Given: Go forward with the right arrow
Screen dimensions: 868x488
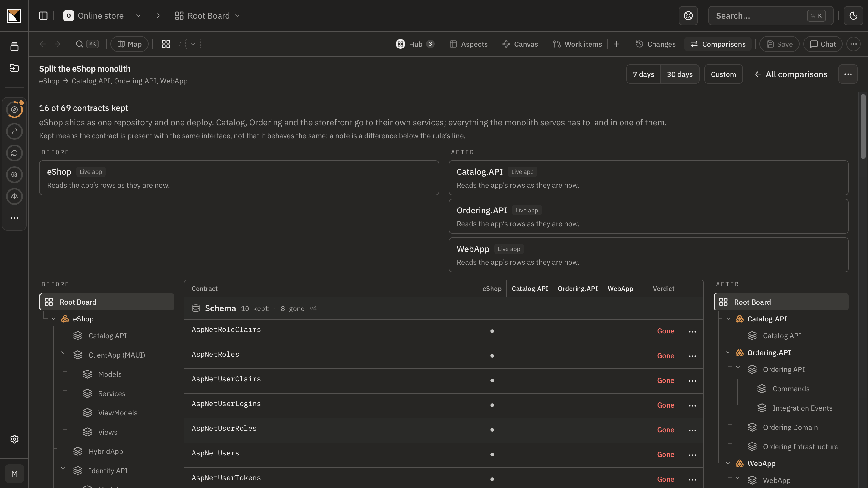Looking at the screenshot, I should coord(57,44).
